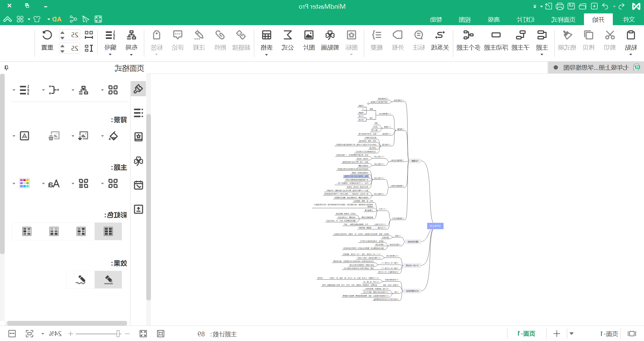Expand the Paste (粘贴) dropdown arrow
This screenshot has height=341, width=644.
[631, 55]
